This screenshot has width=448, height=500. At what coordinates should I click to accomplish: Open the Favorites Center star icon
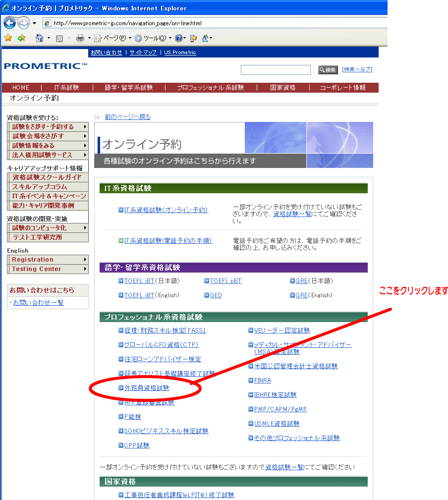[8, 38]
